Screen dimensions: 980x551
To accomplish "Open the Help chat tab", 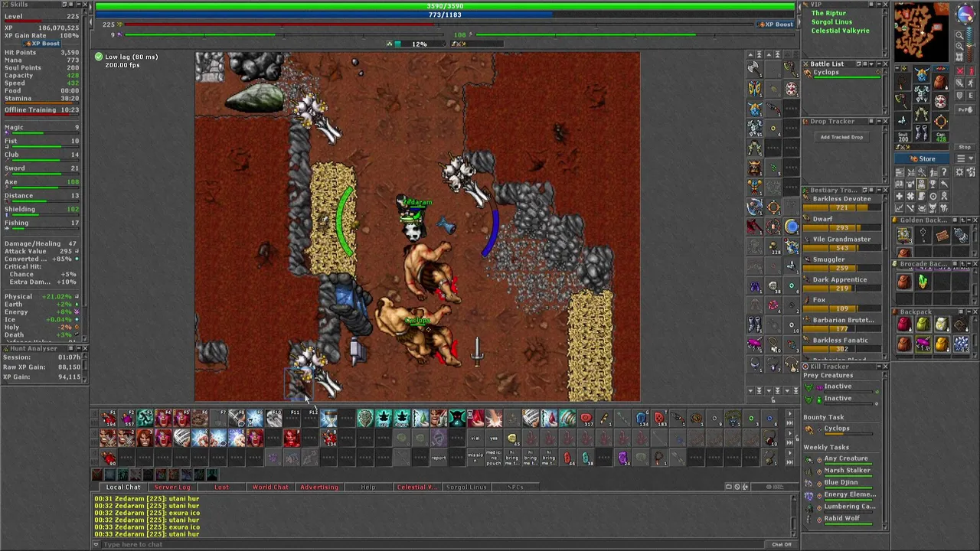I will pos(368,487).
